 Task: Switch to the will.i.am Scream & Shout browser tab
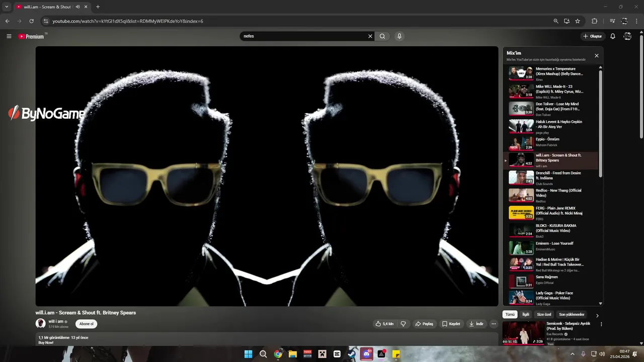[47, 7]
